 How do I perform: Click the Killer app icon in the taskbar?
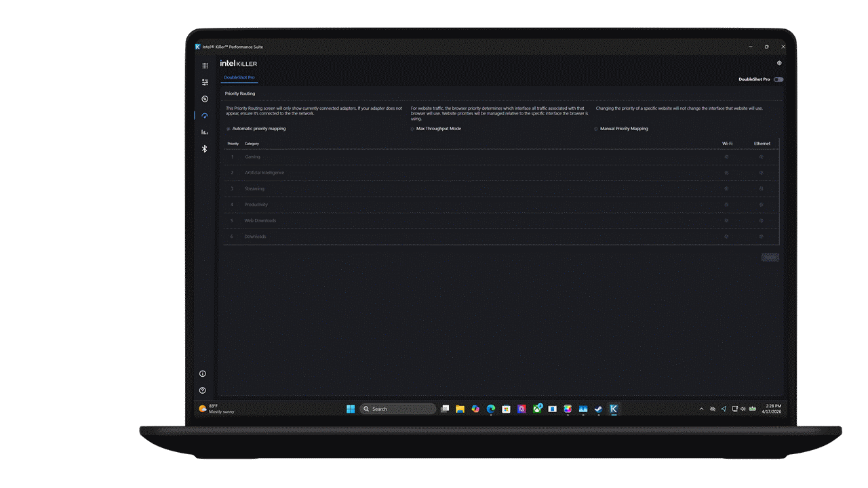click(x=614, y=409)
